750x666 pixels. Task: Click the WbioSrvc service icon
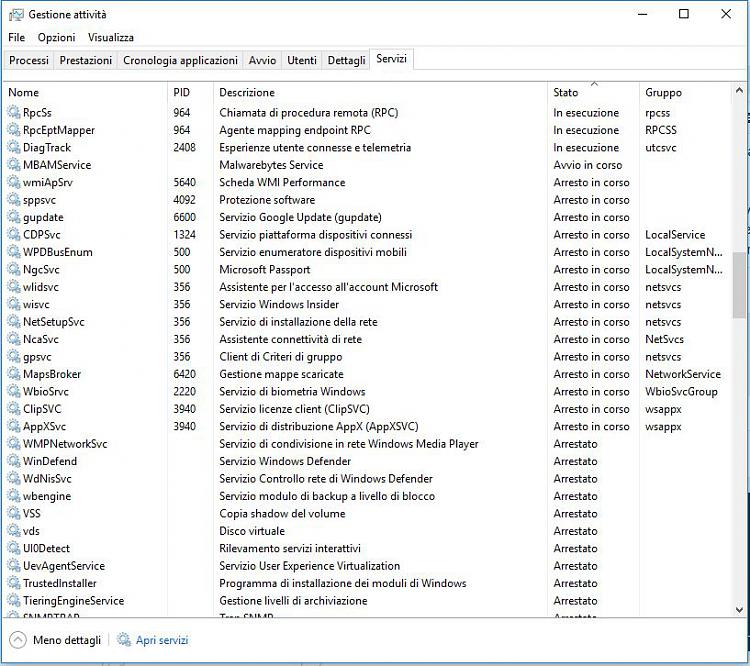pyautogui.click(x=14, y=391)
